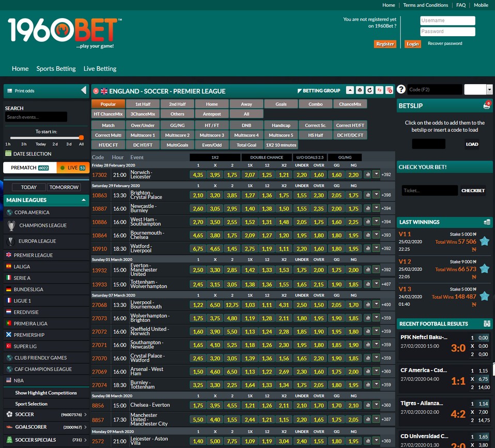Click the Recent Football Results icon
Image resolution: width=495 pixels, height=448 pixels.
[487, 323]
